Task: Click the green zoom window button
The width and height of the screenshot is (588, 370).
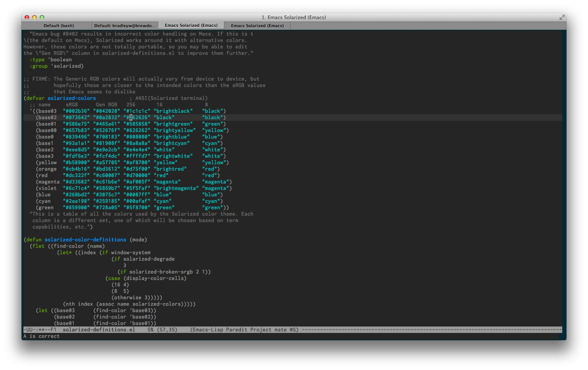Action: pos(42,17)
